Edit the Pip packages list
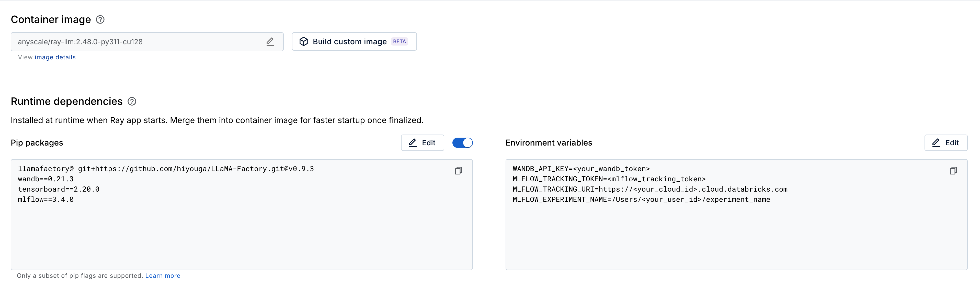The image size is (980, 287). click(x=422, y=143)
